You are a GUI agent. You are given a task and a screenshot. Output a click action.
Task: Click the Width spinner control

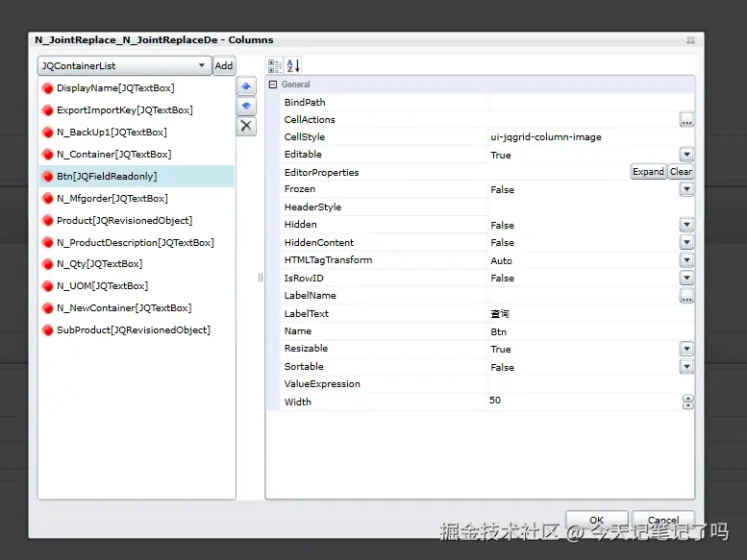[687, 402]
